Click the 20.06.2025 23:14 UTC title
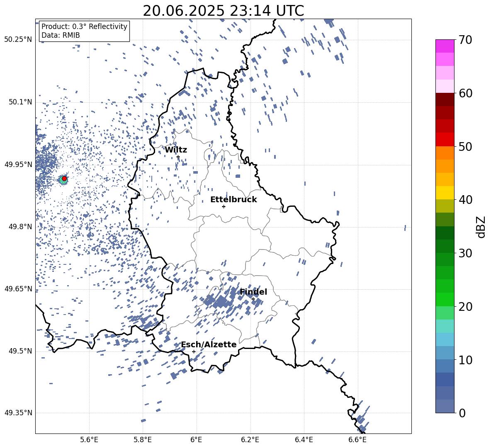Image resolution: width=491 pixels, height=448 pixels. tap(223, 11)
